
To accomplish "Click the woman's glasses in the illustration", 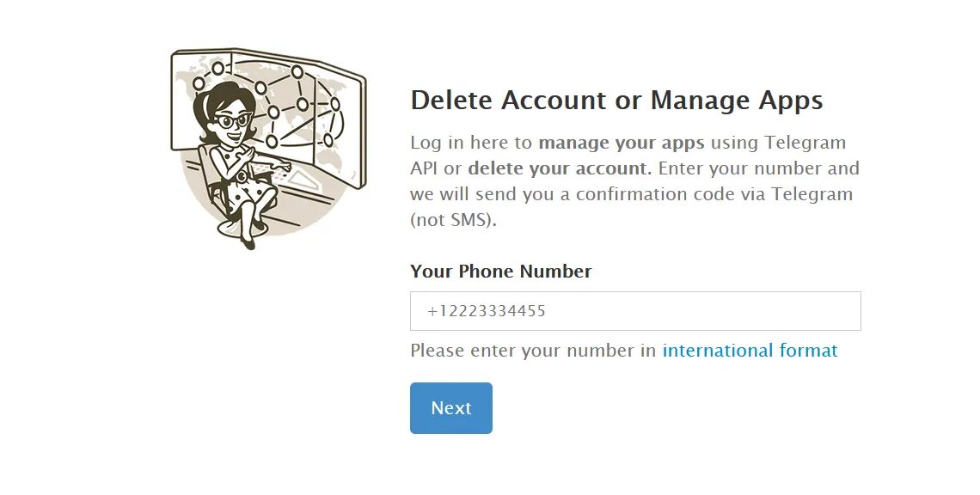I will [x=232, y=121].
